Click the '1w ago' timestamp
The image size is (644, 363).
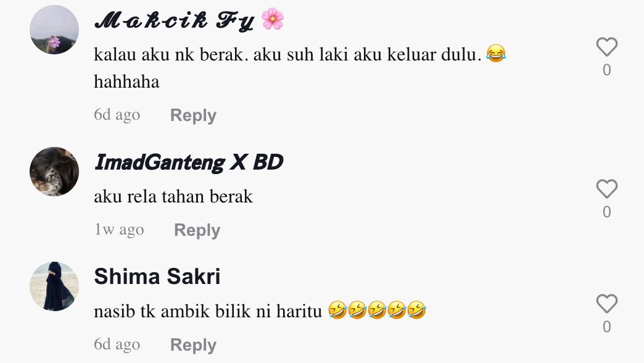tap(119, 230)
